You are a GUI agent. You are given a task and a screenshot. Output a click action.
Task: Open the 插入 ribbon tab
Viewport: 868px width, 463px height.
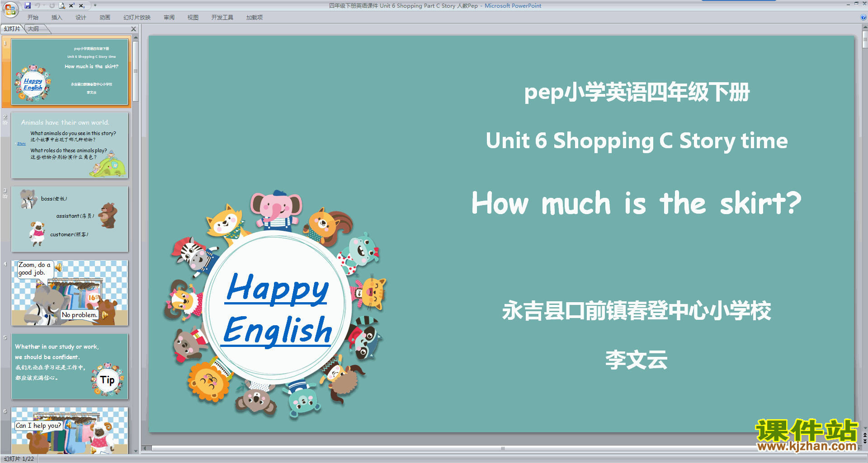point(57,17)
